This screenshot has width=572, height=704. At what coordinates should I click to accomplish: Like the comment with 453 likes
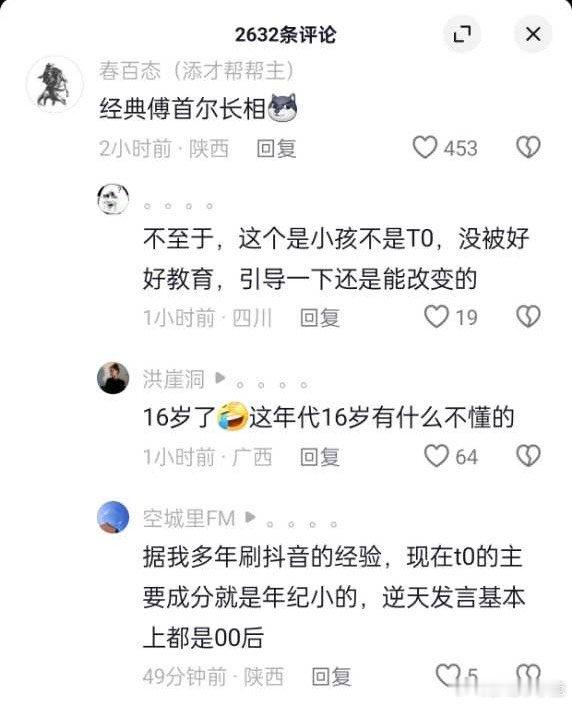pos(425,147)
